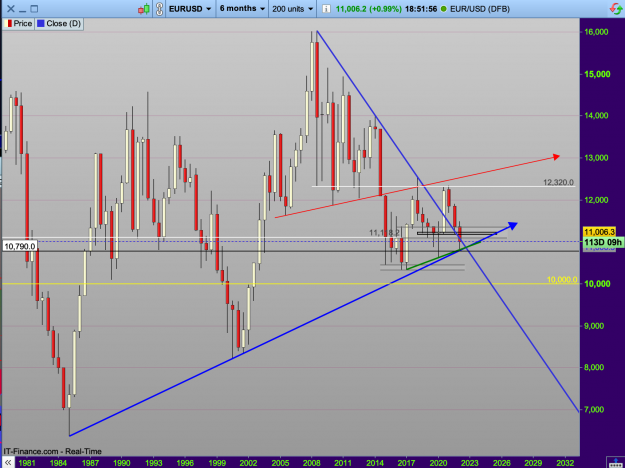This screenshot has height=468, width=625.
Task: Open the 6 months timeframe dropdown
Action: 242,9
